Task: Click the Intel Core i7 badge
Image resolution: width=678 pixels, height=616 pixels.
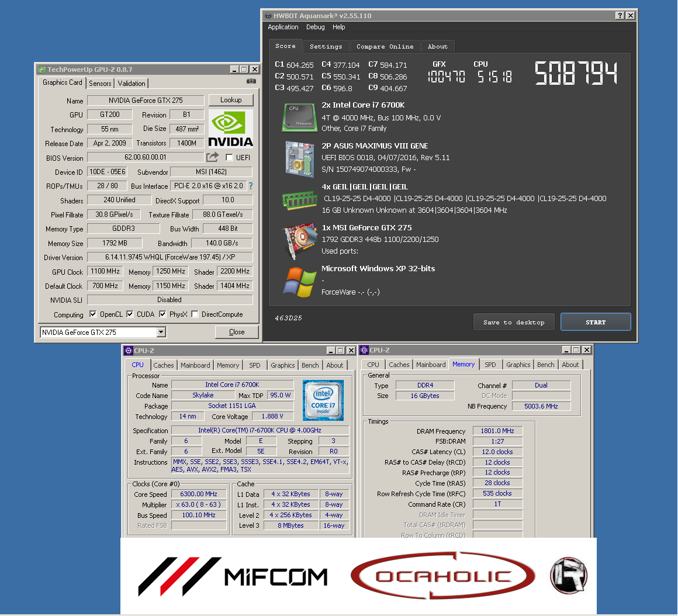Action: (x=323, y=400)
